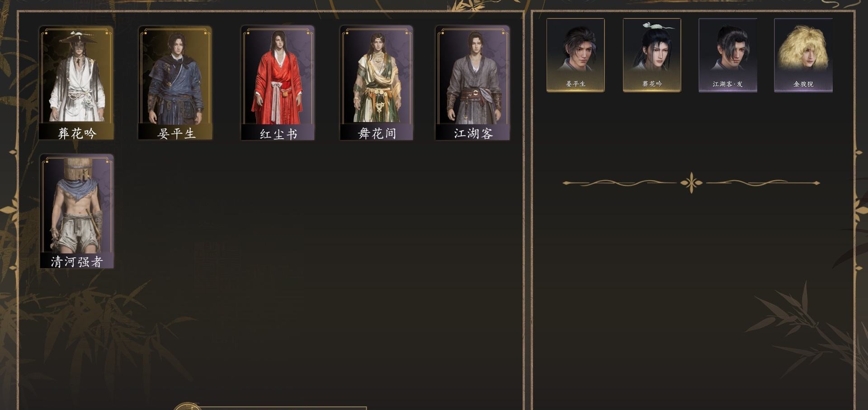Viewport: 868px width, 410px height.
Task: Click the 江湖客 outfit name label
Action: click(473, 133)
